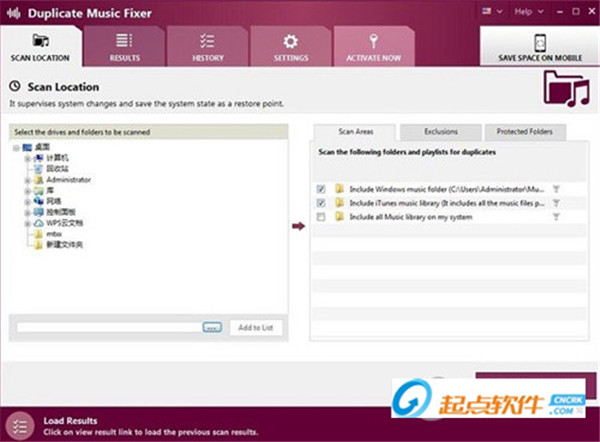This screenshot has height=442, width=600.
Task: Select WPS云文档 in the folder tree
Action: tap(65, 223)
